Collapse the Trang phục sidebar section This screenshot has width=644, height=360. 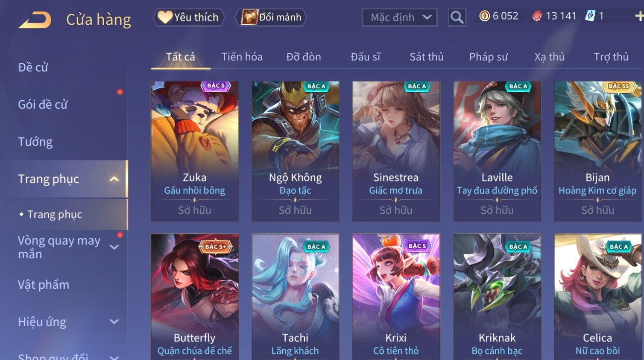(x=114, y=179)
